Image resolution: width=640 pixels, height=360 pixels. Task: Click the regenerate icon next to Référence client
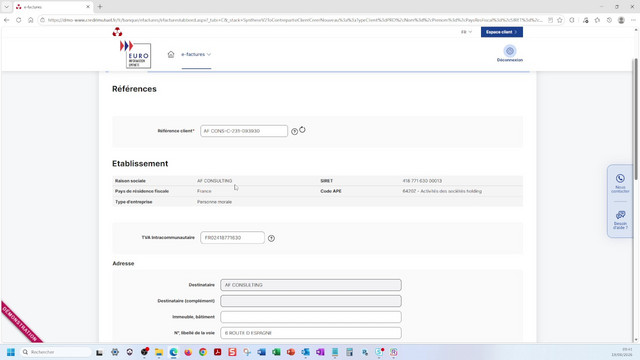click(302, 130)
